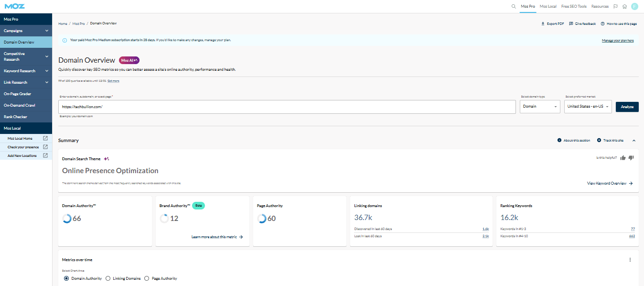
Task: Open the Resources menu
Action: [x=600, y=6]
